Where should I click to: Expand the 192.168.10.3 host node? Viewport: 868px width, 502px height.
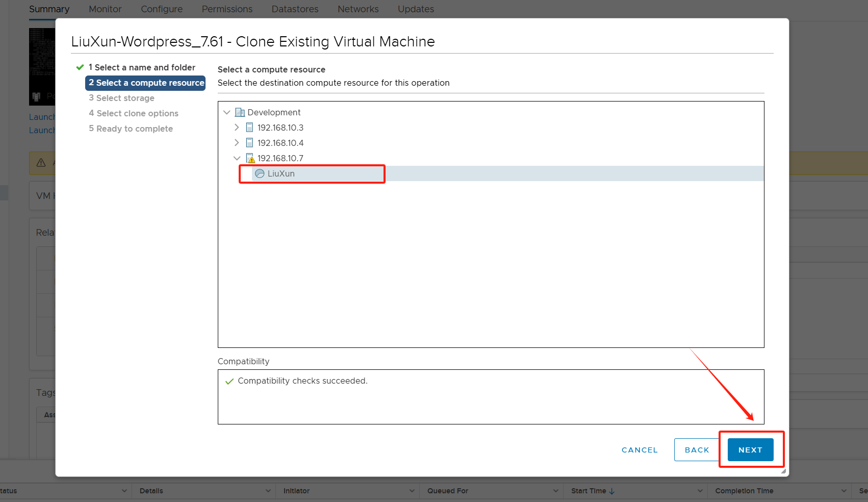(237, 128)
